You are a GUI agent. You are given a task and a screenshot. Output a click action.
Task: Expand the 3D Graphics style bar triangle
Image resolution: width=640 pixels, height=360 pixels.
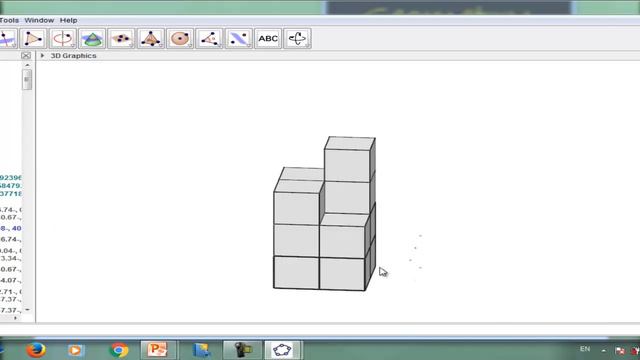tap(42, 55)
